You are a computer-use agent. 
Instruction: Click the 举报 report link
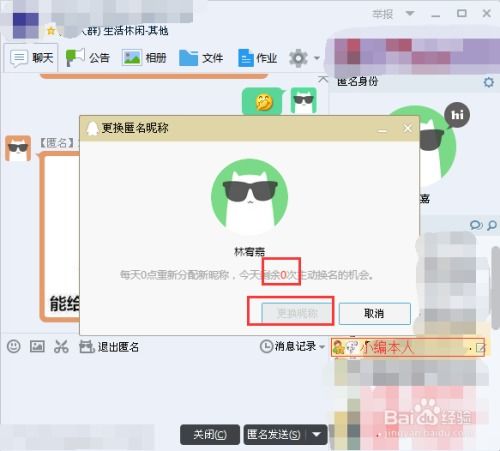[382, 14]
